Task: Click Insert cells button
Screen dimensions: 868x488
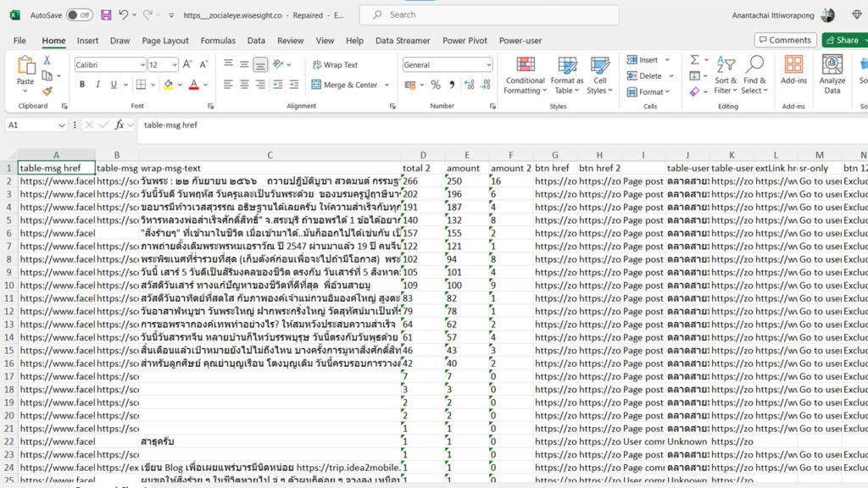Action: 643,60
